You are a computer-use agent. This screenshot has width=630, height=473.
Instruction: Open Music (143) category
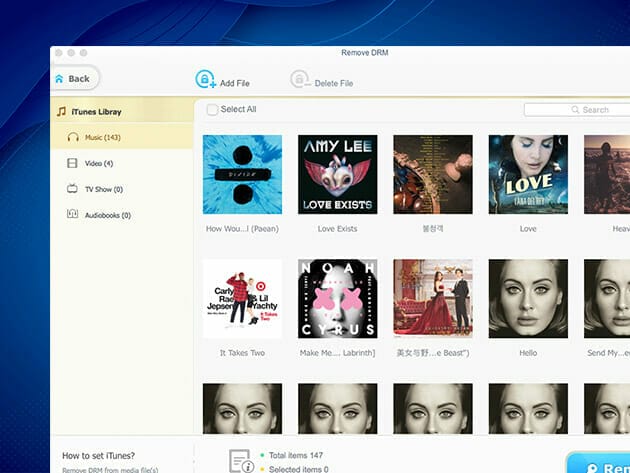pyautogui.click(x=102, y=137)
